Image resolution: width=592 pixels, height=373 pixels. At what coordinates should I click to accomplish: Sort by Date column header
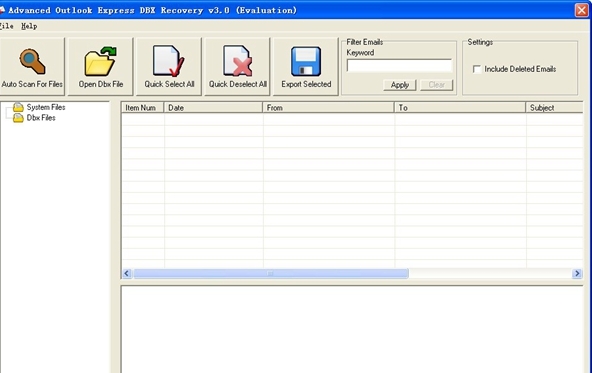click(x=213, y=108)
